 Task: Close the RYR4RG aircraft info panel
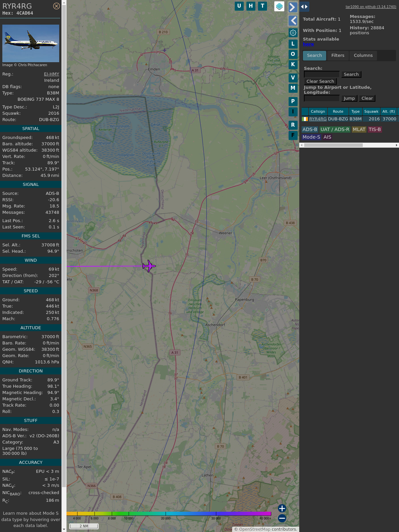(57, 6)
